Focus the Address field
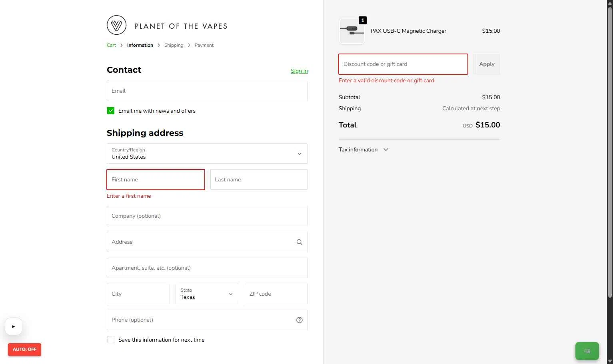The image size is (613, 364). (207, 242)
